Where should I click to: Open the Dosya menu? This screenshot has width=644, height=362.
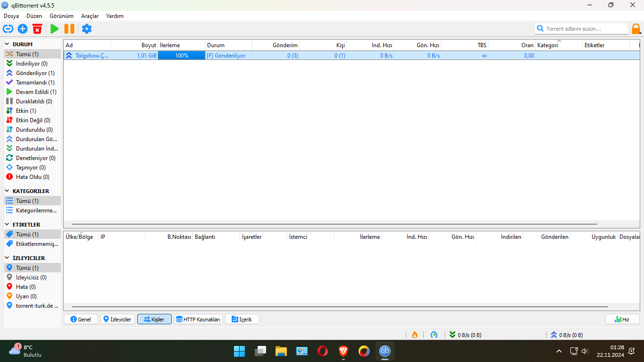click(x=11, y=16)
